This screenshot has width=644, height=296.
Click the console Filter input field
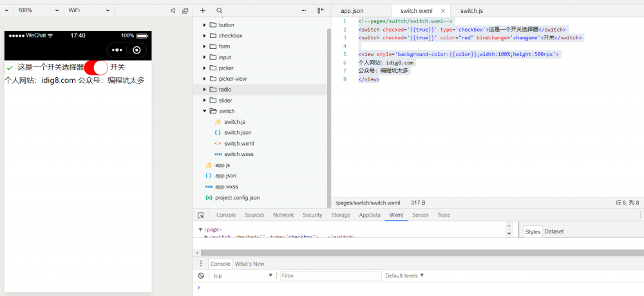pyautogui.click(x=328, y=275)
